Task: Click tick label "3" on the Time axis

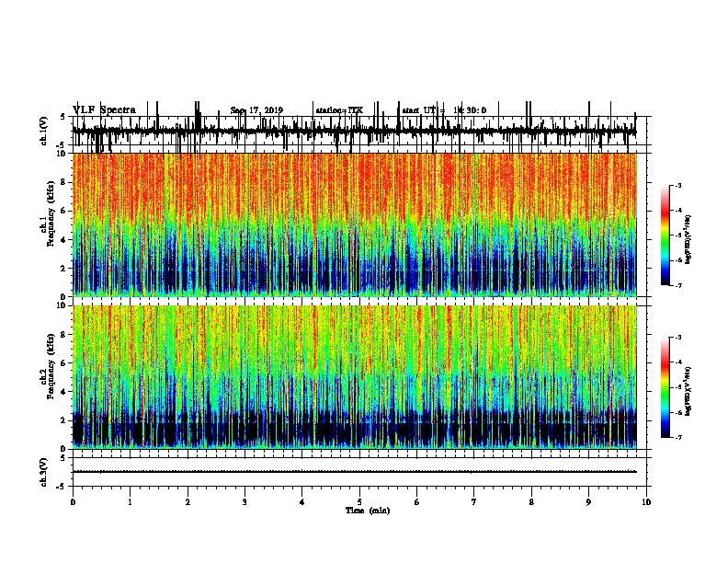Action: coord(245,502)
